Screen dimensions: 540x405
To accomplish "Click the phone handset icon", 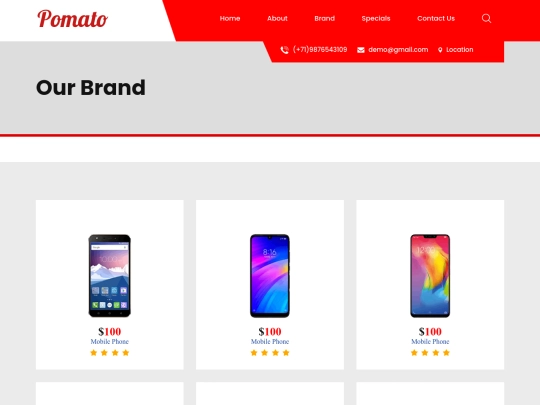I will click(x=284, y=50).
